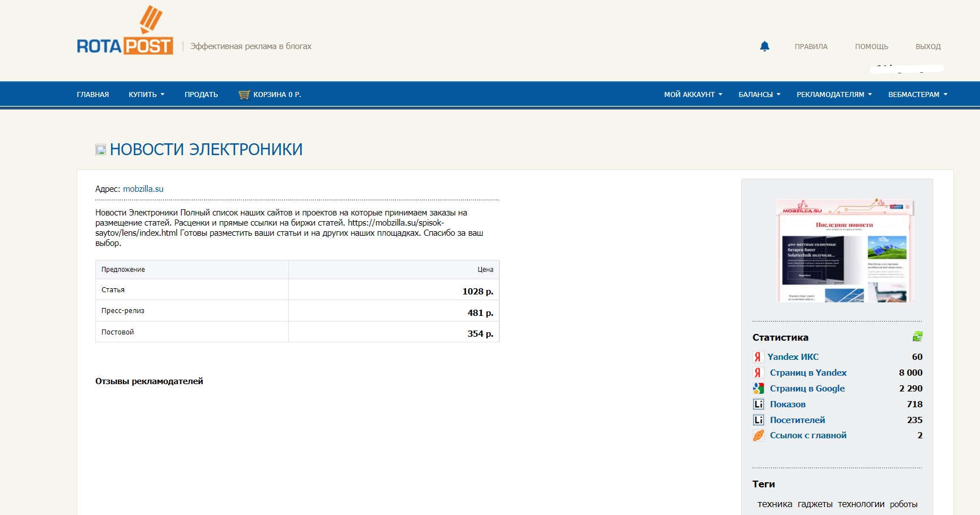Click the Yandex ИКС value 60
Screen dimensions: 980x515
tap(917, 357)
